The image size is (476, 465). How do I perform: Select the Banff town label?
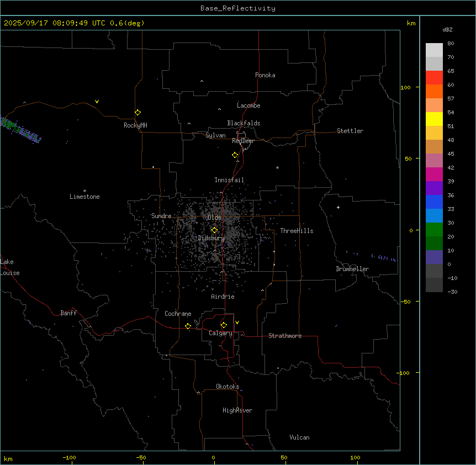click(68, 313)
